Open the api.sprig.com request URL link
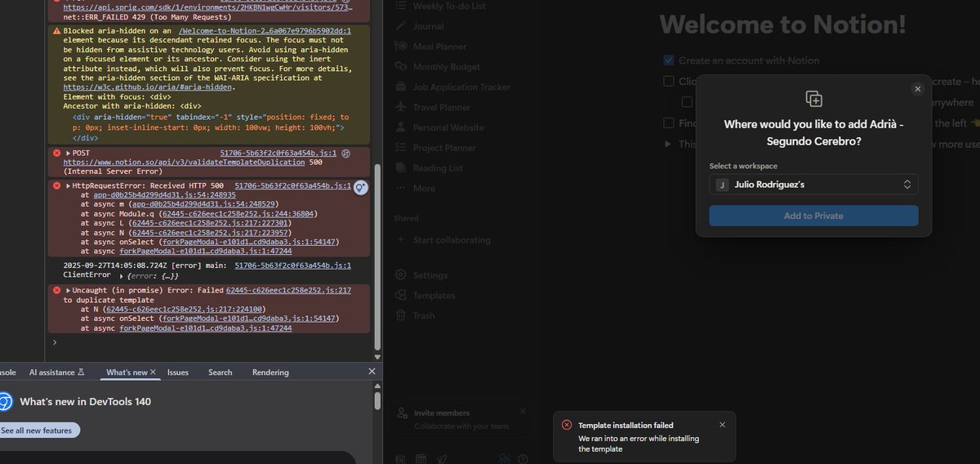The width and height of the screenshot is (980, 464). (x=208, y=6)
